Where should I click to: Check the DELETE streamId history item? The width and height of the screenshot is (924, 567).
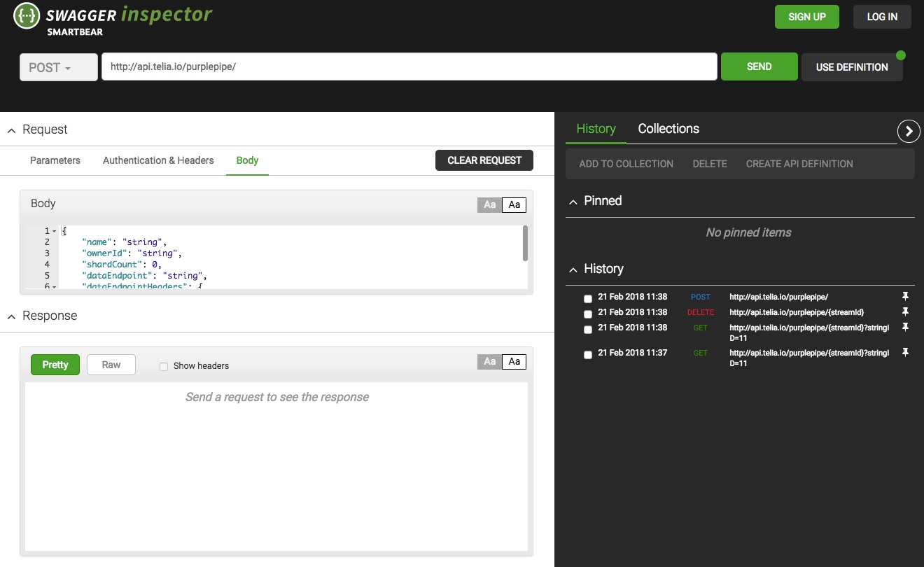[x=588, y=314]
